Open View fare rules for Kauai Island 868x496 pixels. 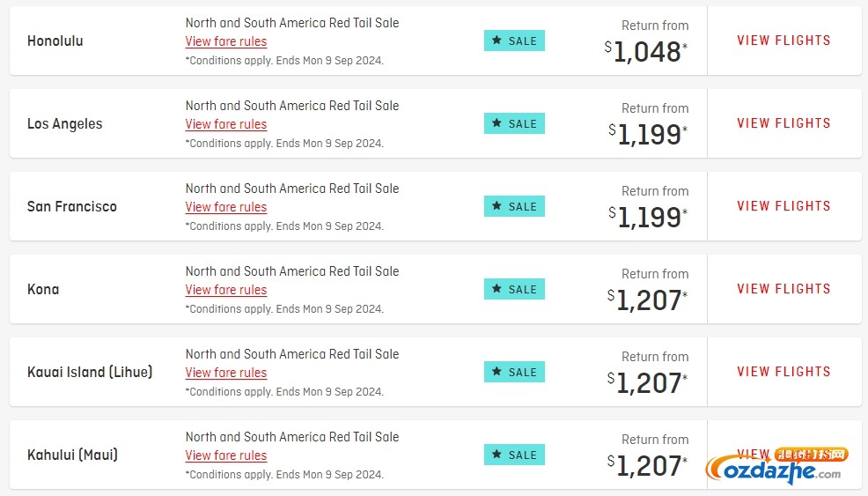tap(226, 373)
